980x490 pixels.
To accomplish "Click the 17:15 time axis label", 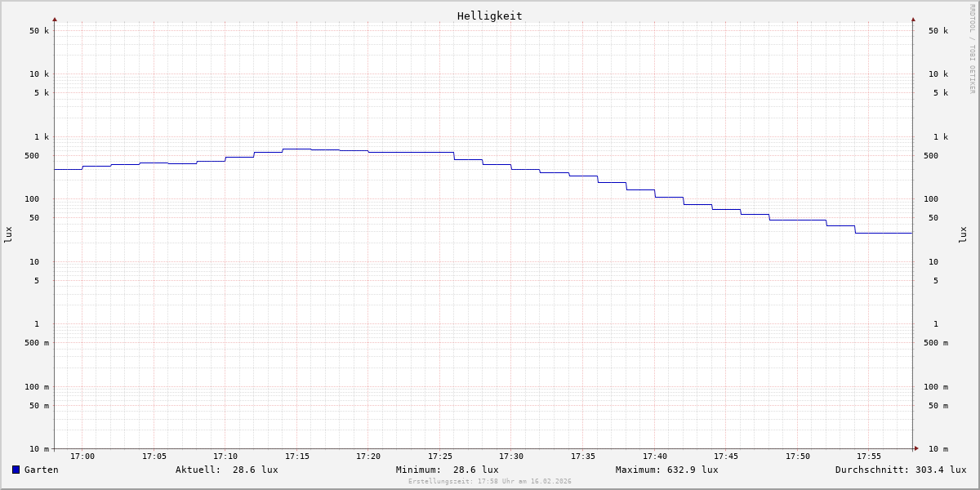I will (297, 457).
